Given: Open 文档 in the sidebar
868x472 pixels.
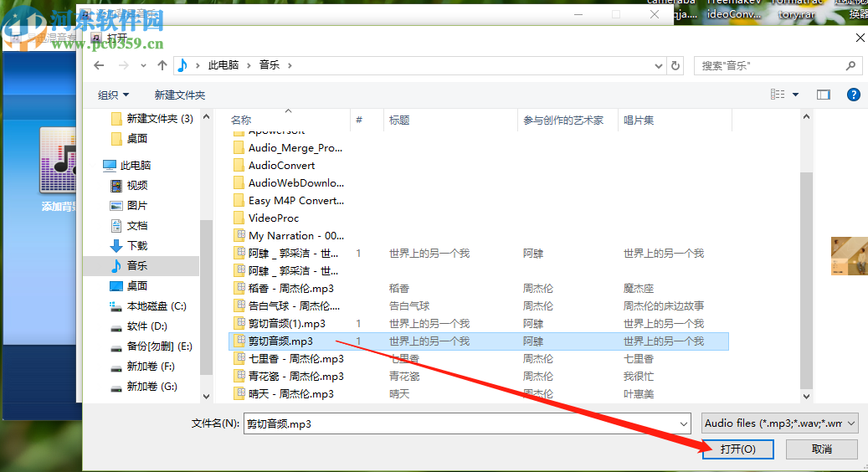Looking at the screenshot, I should pos(129,226).
